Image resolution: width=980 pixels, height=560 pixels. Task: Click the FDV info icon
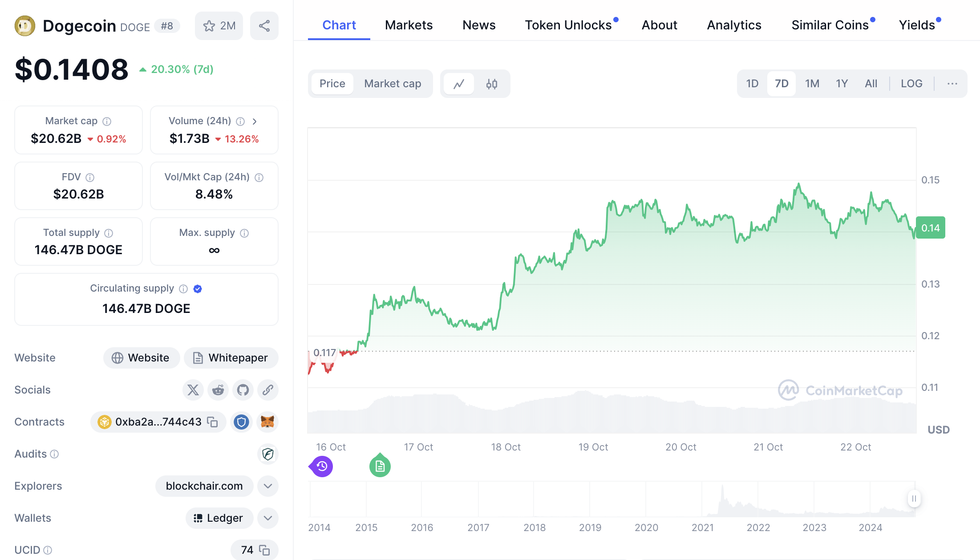90,177
